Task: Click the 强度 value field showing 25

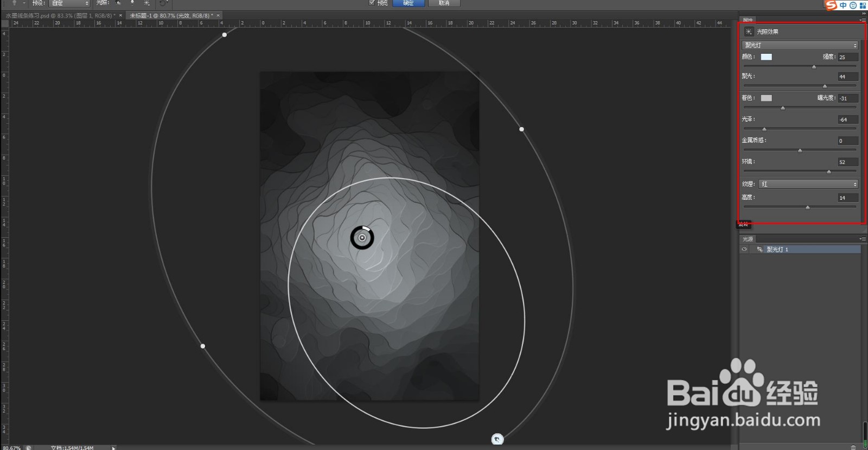Action: (848, 57)
